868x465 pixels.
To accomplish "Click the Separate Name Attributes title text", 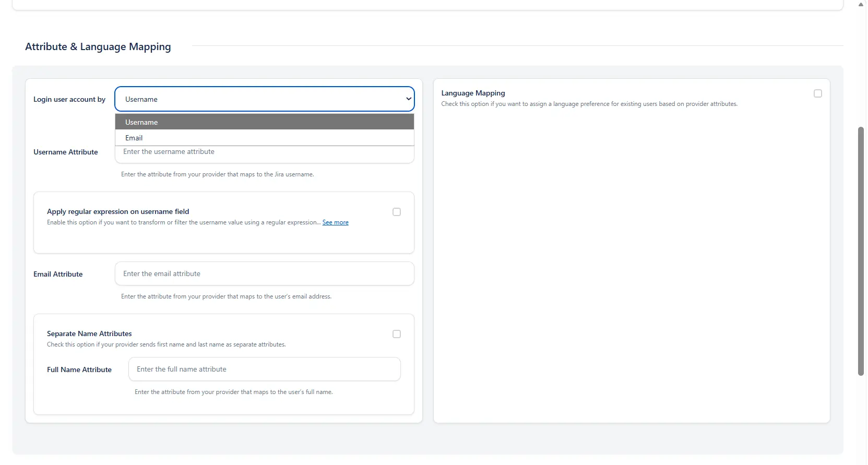I will (x=89, y=333).
